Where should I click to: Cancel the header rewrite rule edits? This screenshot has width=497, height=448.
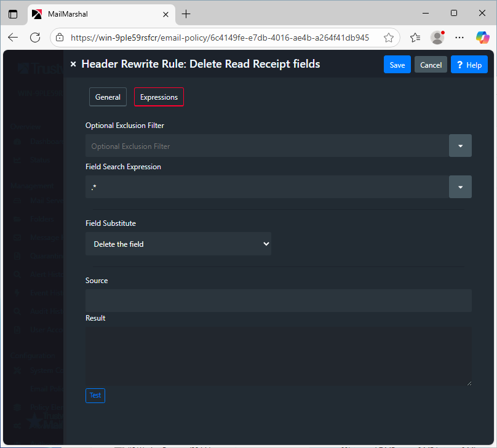pyautogui.click(x=431, y=65)
